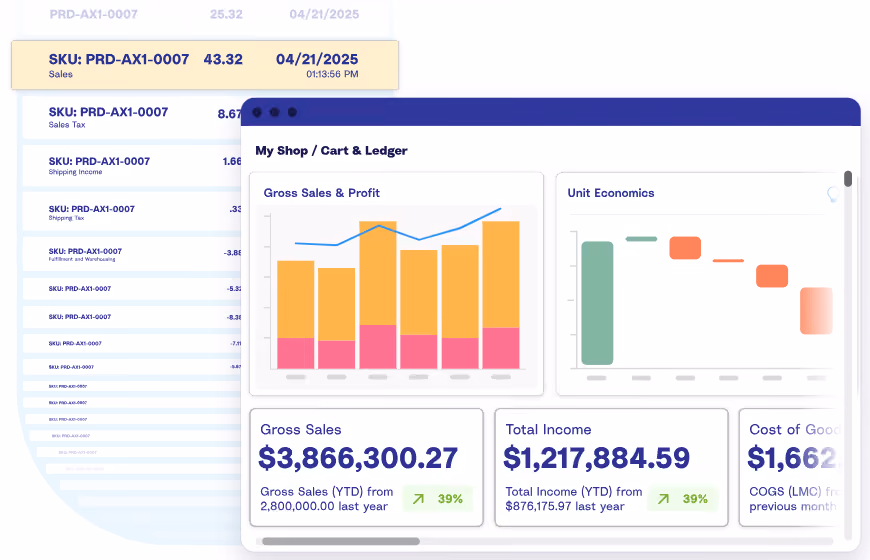Click the small green floating bar in Unit Economics
Screen dimensions: 870x560
641,239
